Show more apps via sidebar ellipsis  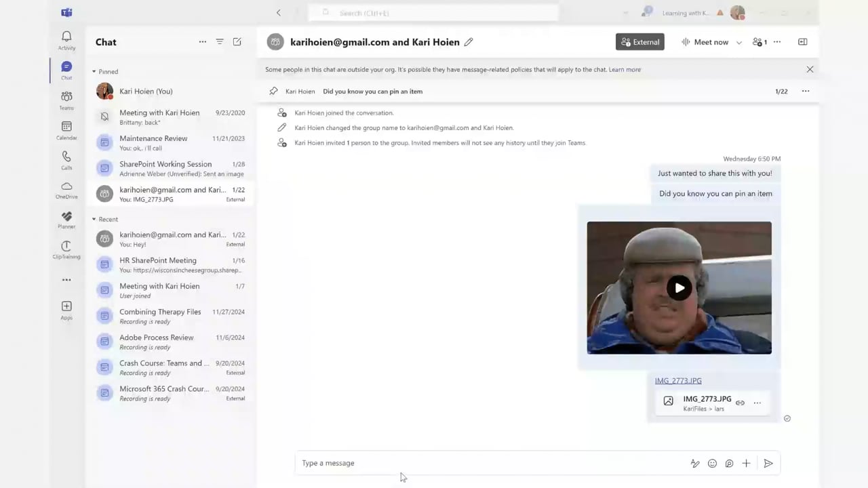[x=66, y=279]
